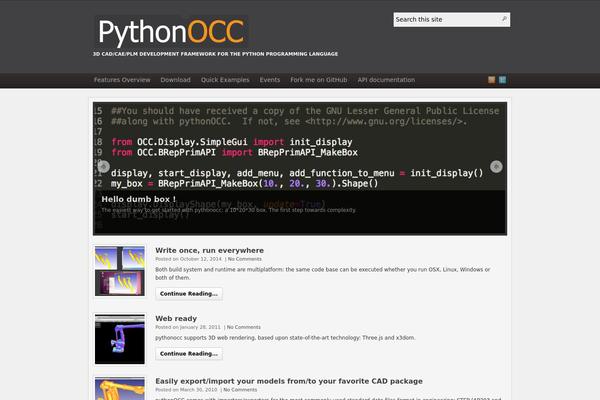This screenshot has height=400, width=600.
Task: Go to previous slide with left arrow
Action: point(103,167)
